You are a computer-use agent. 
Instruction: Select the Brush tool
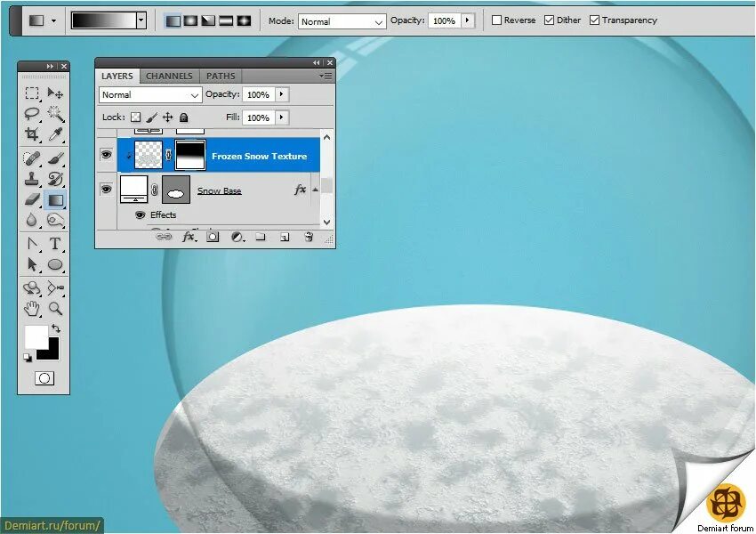click(x=55, y=158)
